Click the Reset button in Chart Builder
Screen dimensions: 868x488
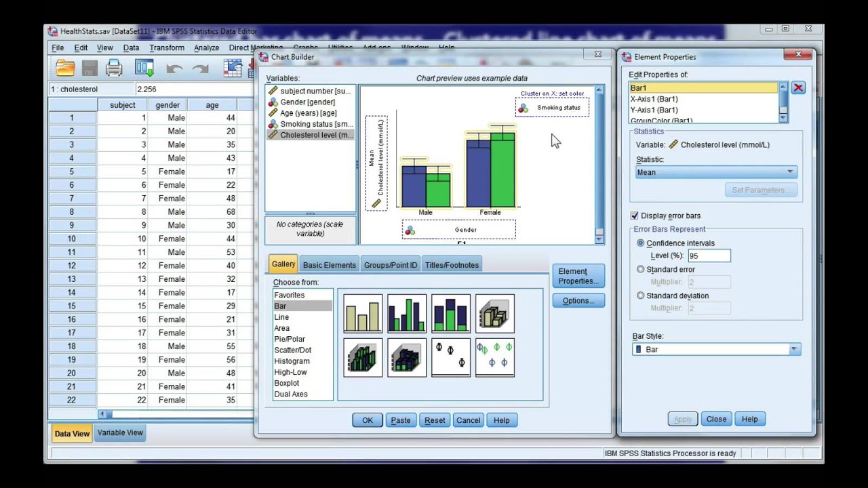coord(435,420)
